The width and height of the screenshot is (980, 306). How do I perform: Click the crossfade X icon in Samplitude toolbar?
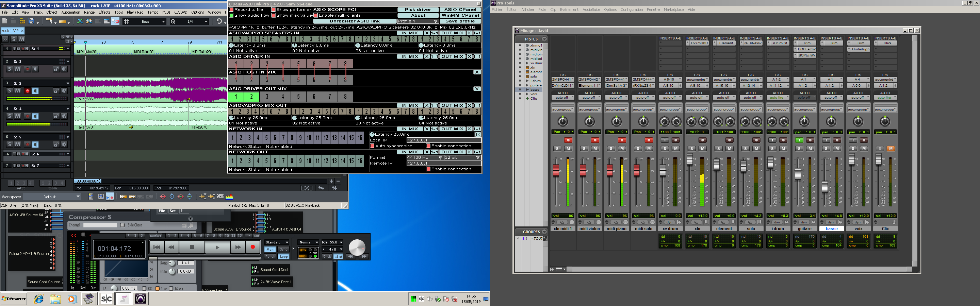point(80,21)
